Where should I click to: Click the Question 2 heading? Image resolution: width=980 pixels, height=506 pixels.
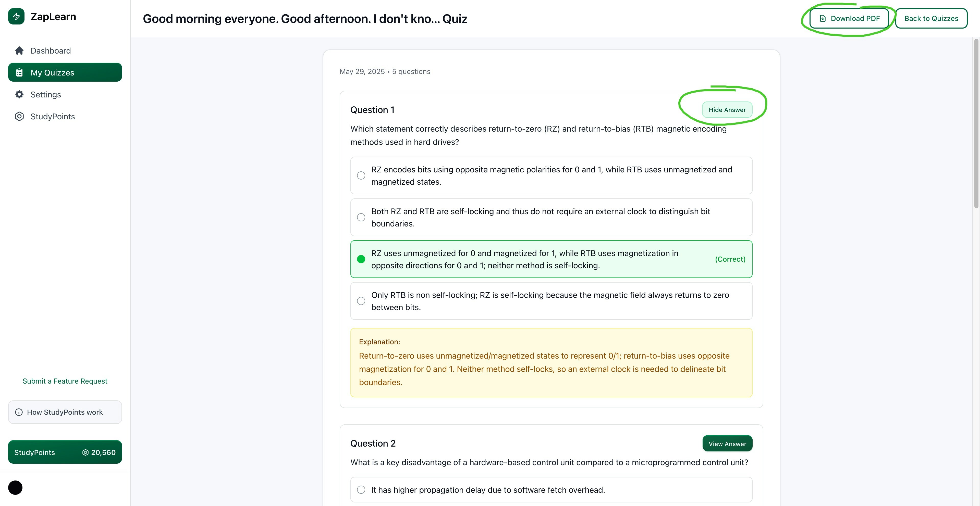(373, 444)
